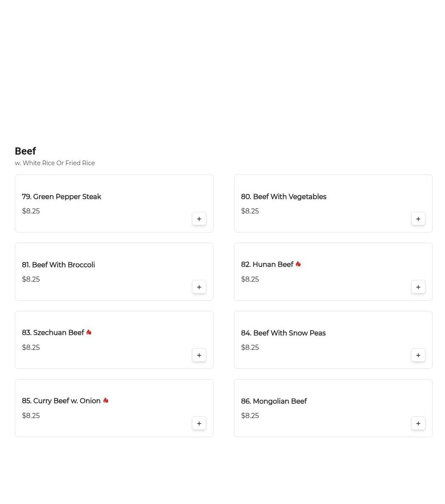
Task: Add 84. Beef With Snow Peas plus button
Action: (x=418, y=355)
